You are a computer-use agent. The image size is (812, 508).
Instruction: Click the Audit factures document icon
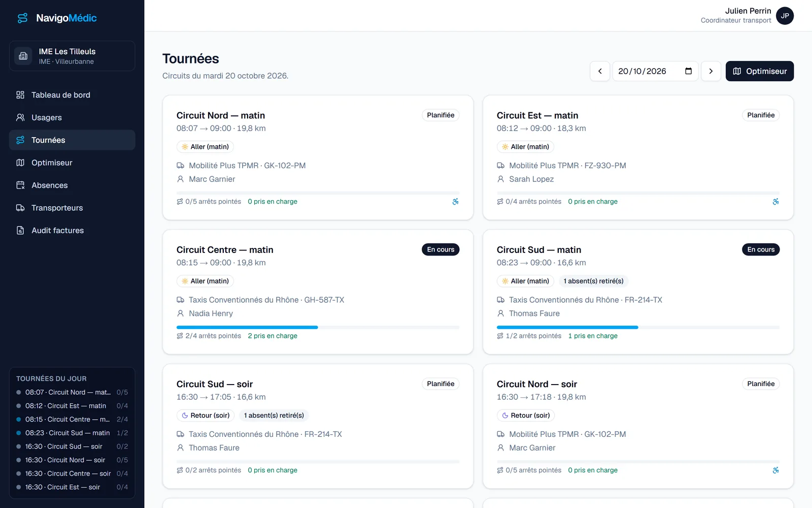20,231
